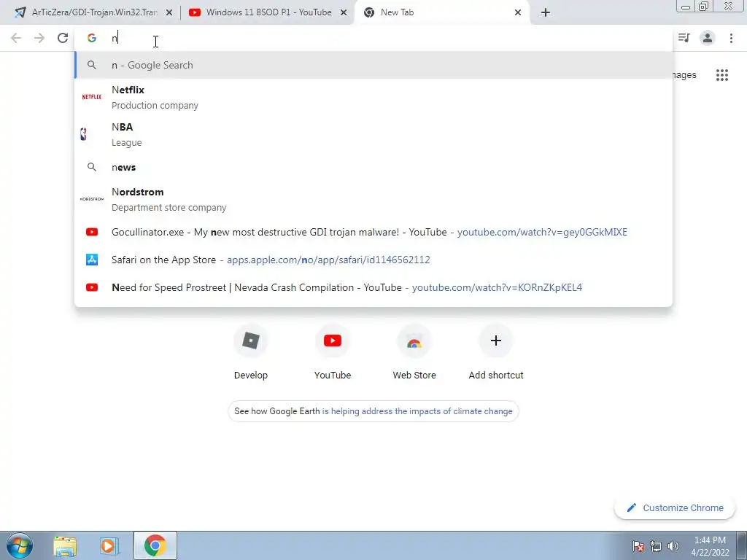Open Safari on the App Store suggestion
This screenshot has width=747, height=560.
(373, 260)
